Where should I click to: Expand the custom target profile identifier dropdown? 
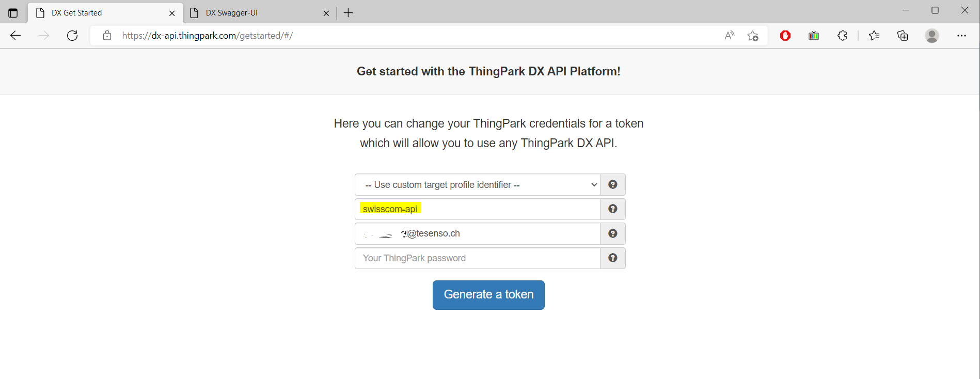click(x=478, y=184)
